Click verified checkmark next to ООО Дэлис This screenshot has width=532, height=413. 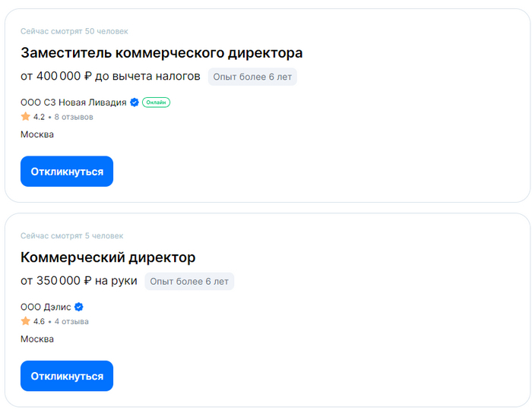point(79,307)
